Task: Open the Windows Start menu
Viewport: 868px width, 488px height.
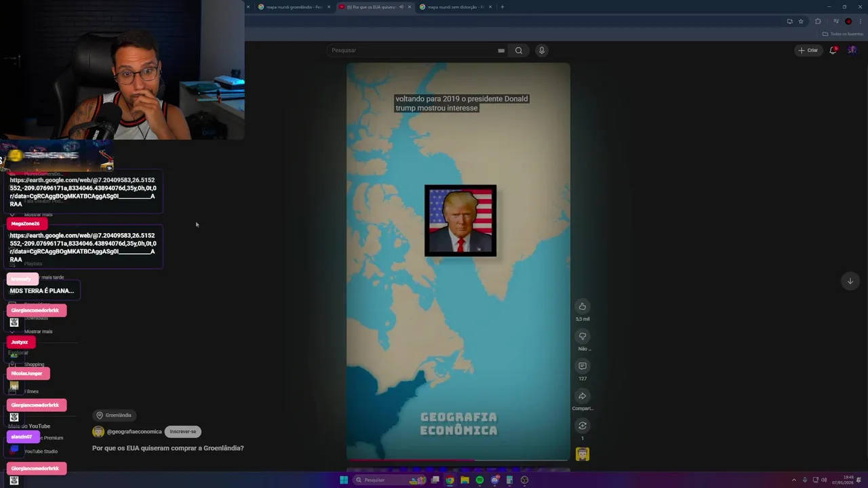Action: (x=344, y=480)
